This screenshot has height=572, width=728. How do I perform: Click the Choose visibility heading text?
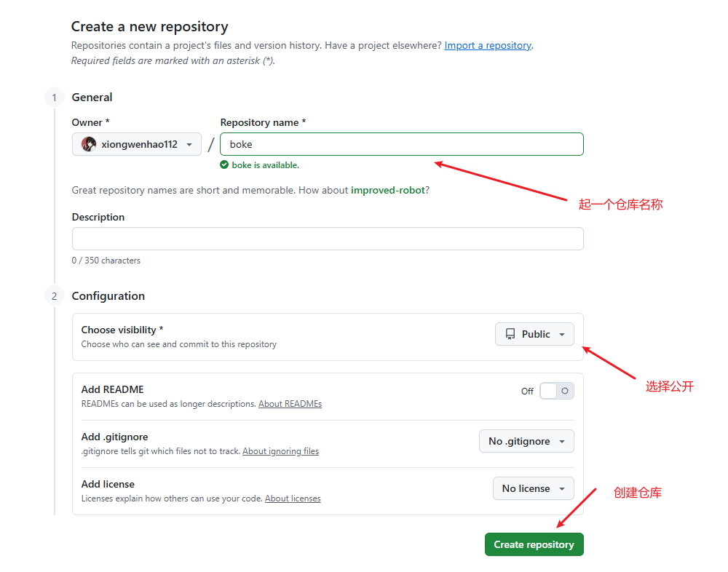point(122,330)
